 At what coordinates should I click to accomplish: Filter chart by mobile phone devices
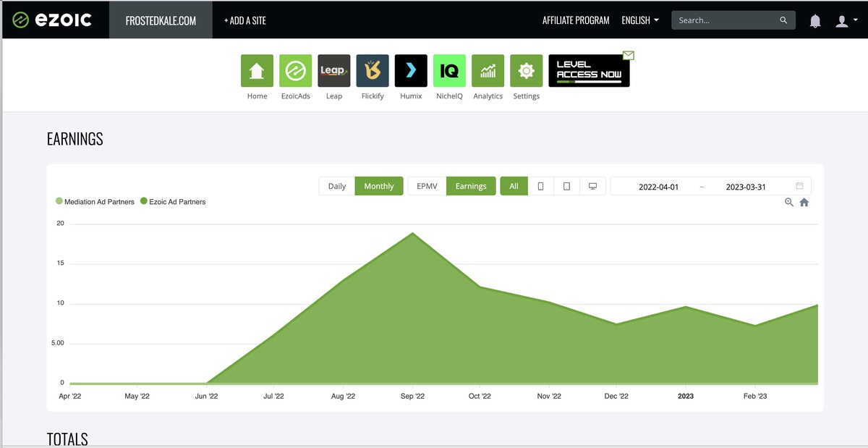click(540, 186)
